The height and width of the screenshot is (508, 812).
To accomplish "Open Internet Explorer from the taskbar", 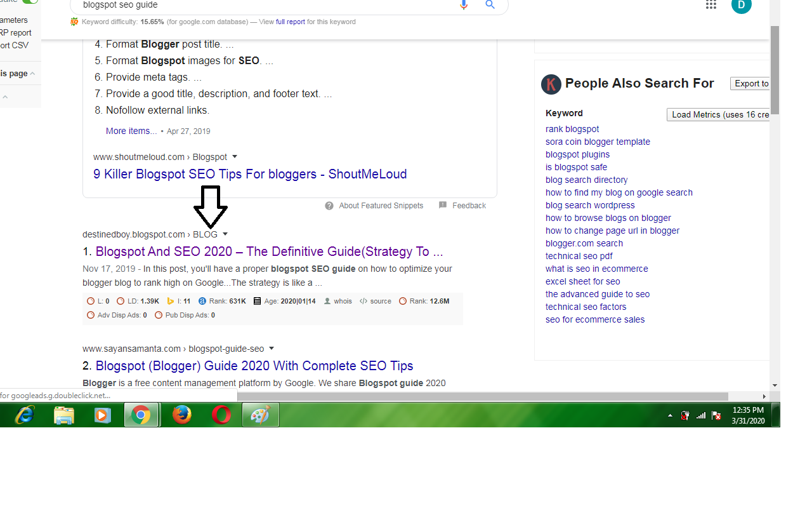I will (x=23, y=415).
